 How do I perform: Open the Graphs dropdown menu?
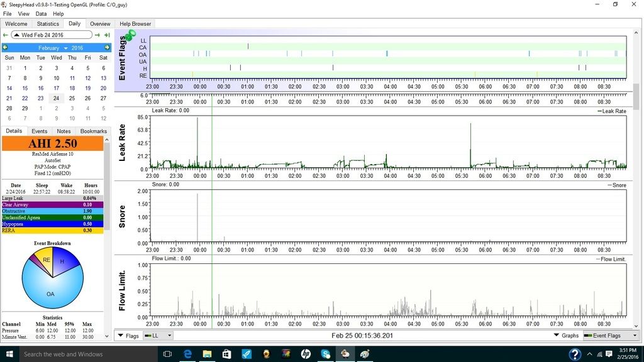[x=566, y=336]
